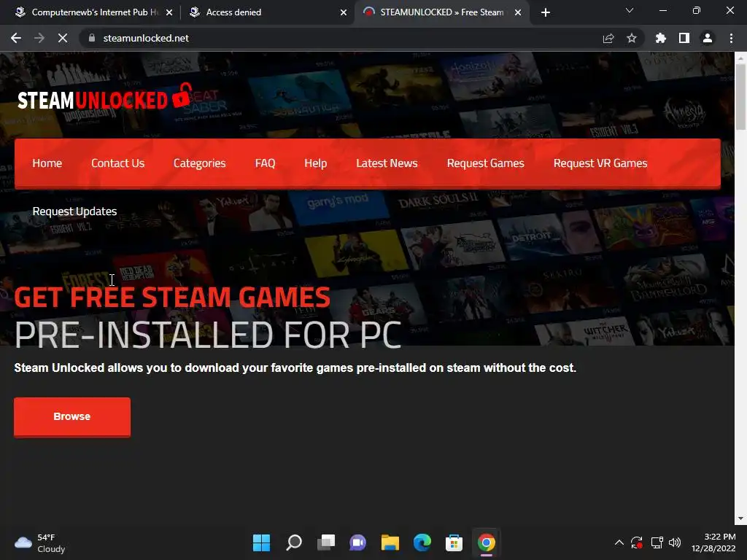The height and width of the screenshot is (560, 747).
Task: Open Task View on the taskbar
Action: click(326, 542)
